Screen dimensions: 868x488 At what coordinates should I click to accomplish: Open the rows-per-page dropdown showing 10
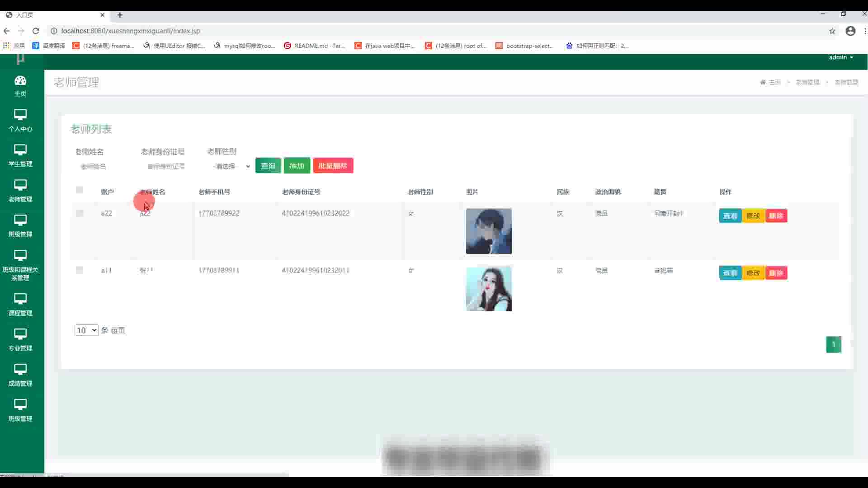[86, 330]
